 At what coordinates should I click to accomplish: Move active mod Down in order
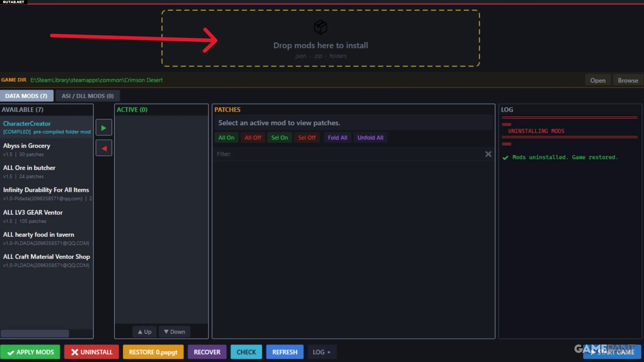pos(174,332)
